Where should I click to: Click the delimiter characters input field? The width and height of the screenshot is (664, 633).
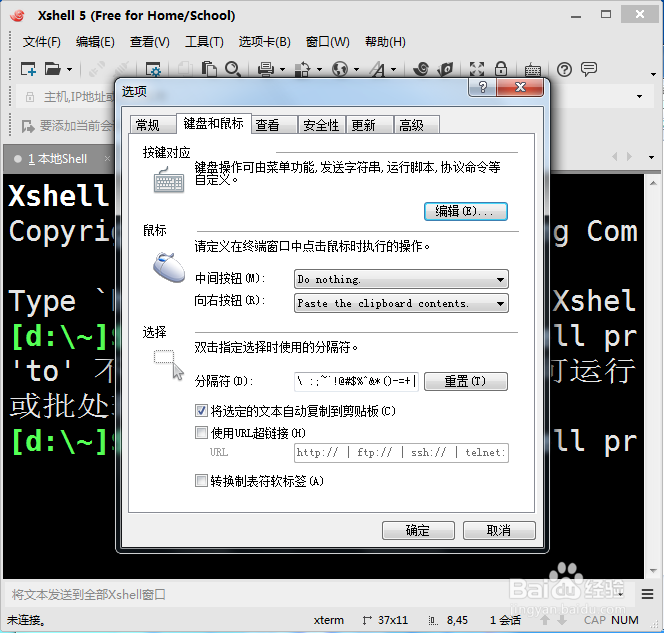[x=356, y=381]
